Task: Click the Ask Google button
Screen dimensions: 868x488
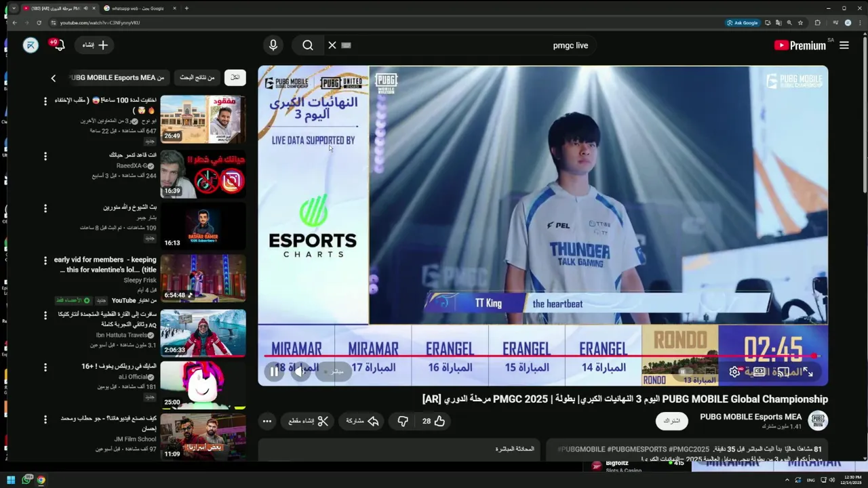Action: click(743, 22)
